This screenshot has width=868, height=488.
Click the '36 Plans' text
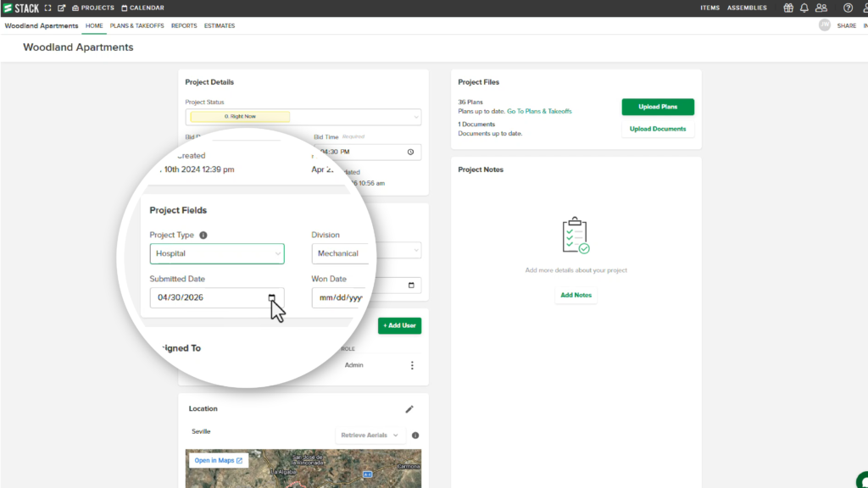pyautogui.click(x=470, y=103)
